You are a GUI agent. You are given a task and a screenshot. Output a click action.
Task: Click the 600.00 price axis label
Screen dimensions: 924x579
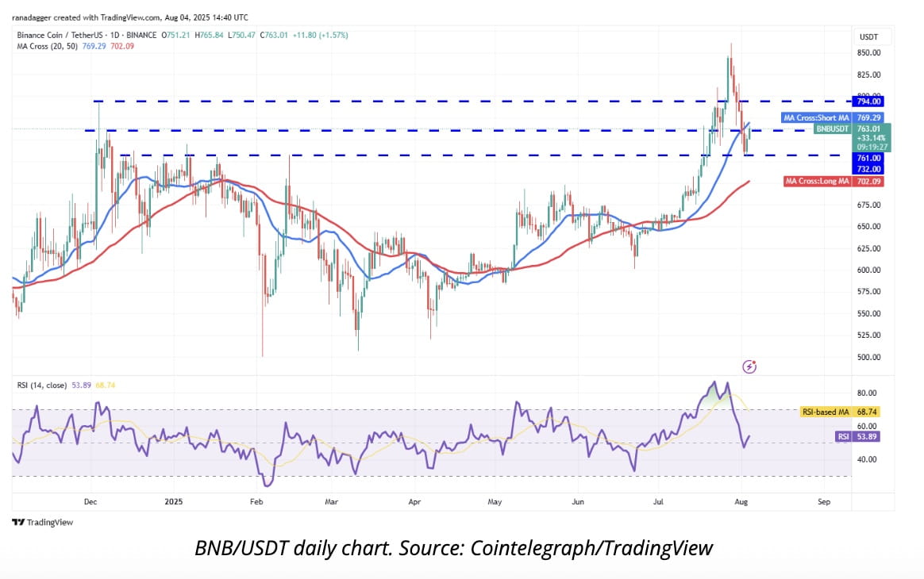coord(868,270)
